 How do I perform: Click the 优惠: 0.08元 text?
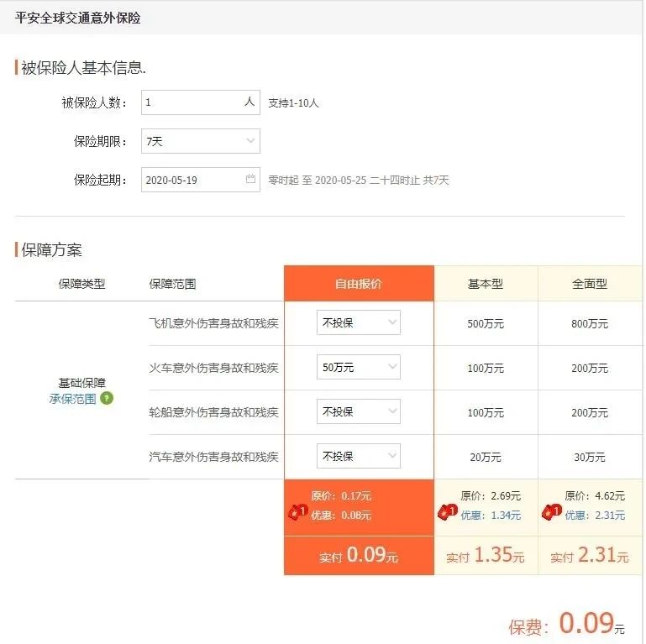[341, 516]
